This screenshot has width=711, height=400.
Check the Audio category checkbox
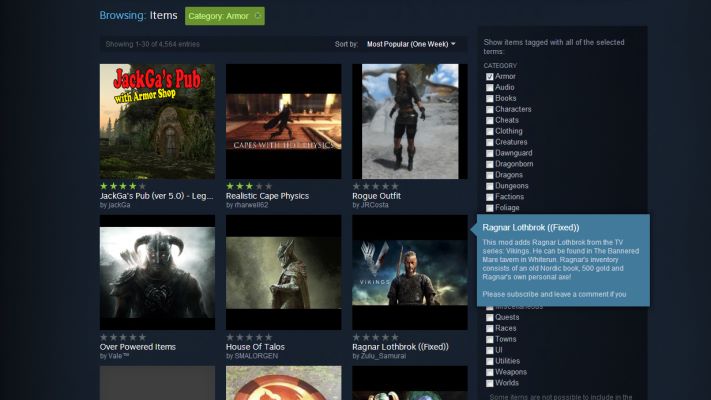[x=489, y=88]
